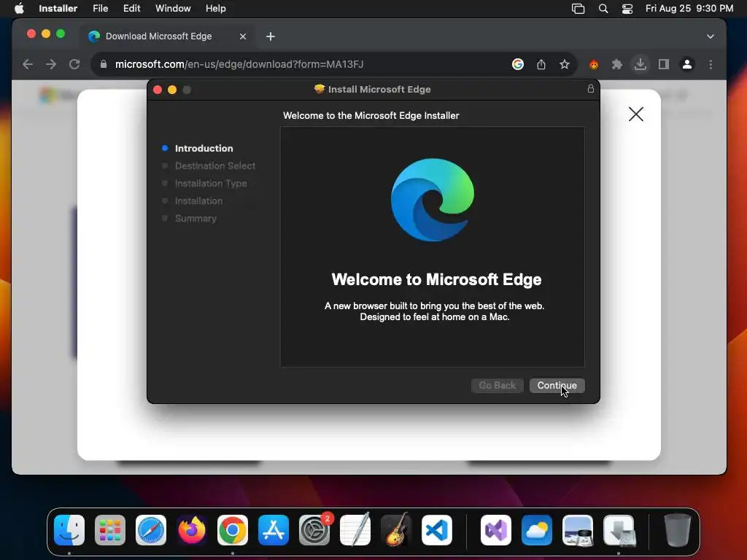Viewport: 747px width, 560px height.
Task: Minimize the Install Microsoft Edge window
Action: (x=172, y=90)
